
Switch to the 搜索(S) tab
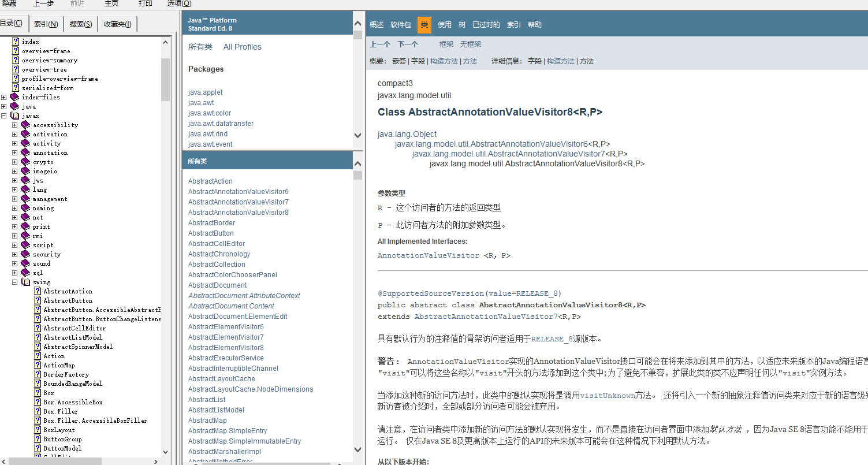[80, 24]
